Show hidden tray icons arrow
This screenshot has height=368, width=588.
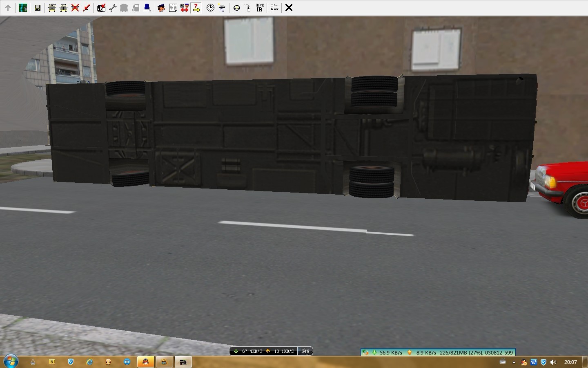point(514,362)
